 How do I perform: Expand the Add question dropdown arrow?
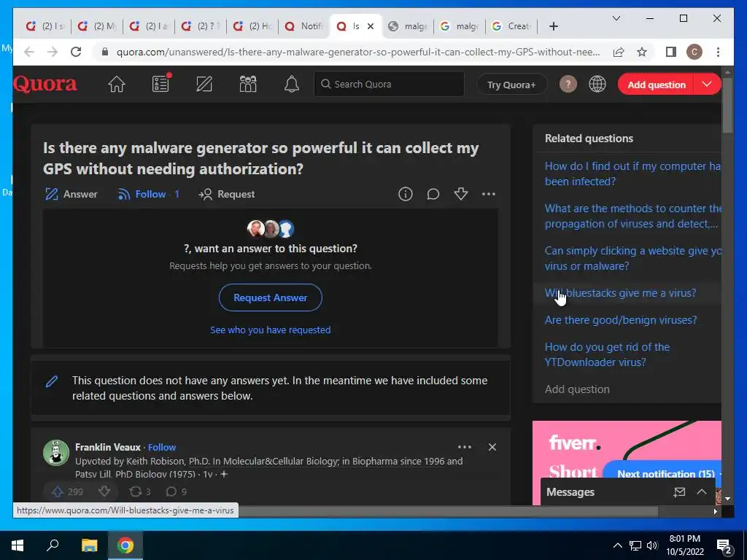pyautogui.click(x=707, y=85)
